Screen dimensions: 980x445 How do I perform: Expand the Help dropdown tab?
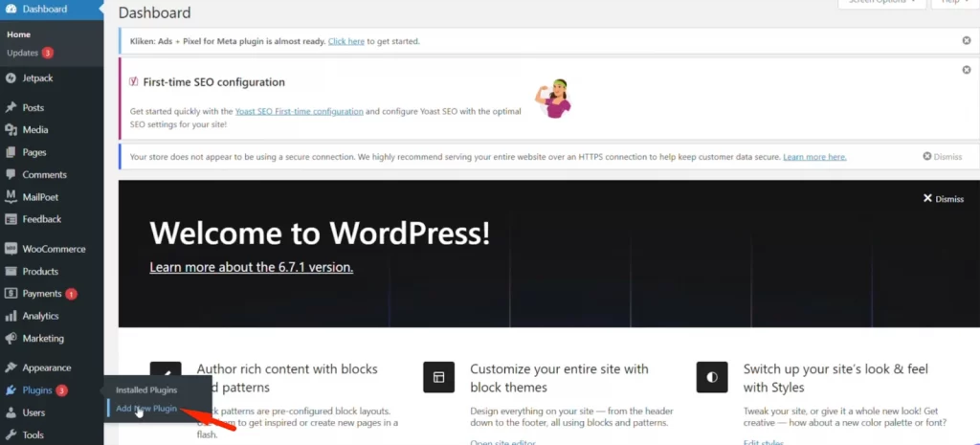954,3
